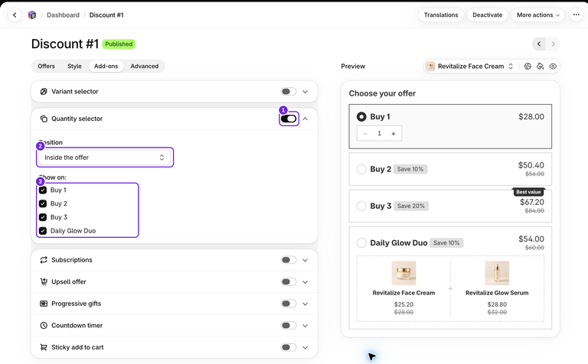
Task: Open the three-dots overflow menu
Action: [576, 15]
